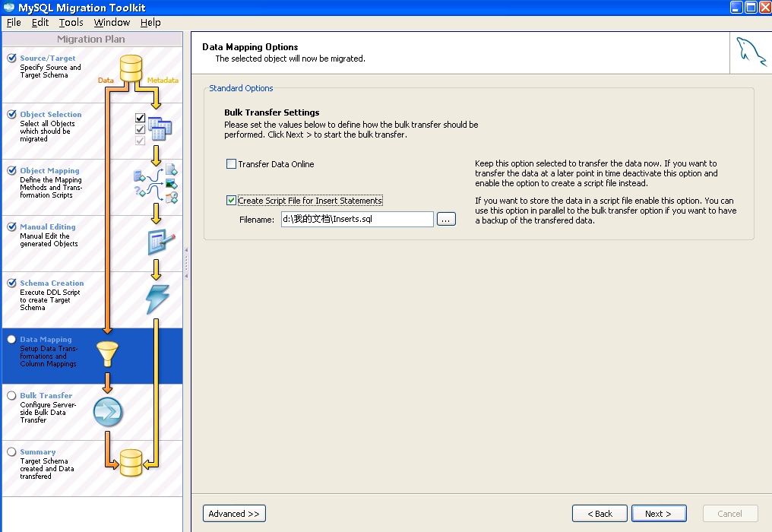The height and width of the screenshot is (532, 772).
Task: Enable the Transfer Data Online checkbox
Action: coord(231,164)
